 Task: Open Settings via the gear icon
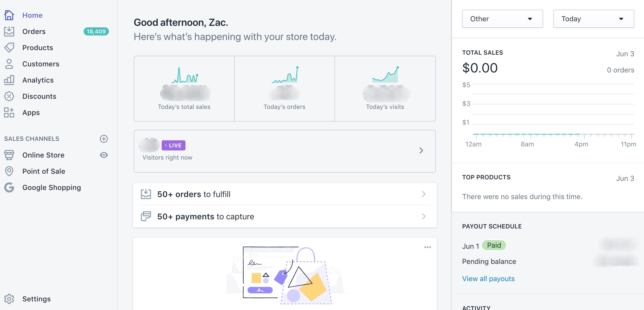[9, 299]
